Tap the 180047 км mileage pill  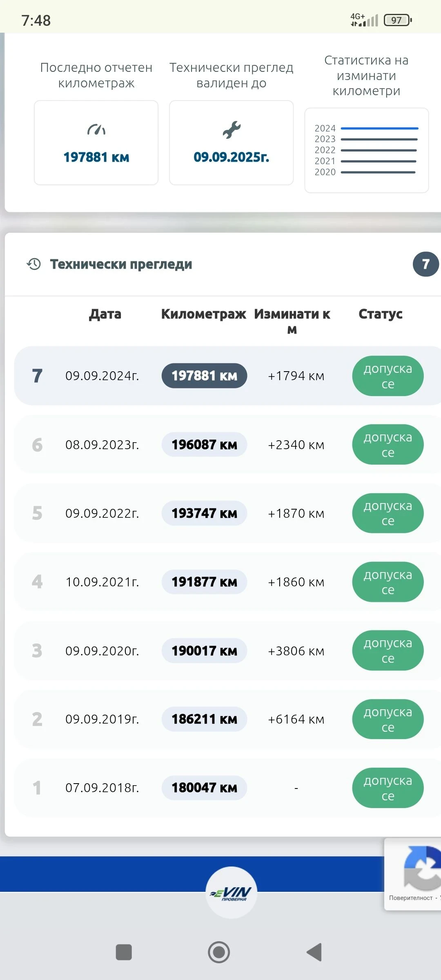pos(204,788)
